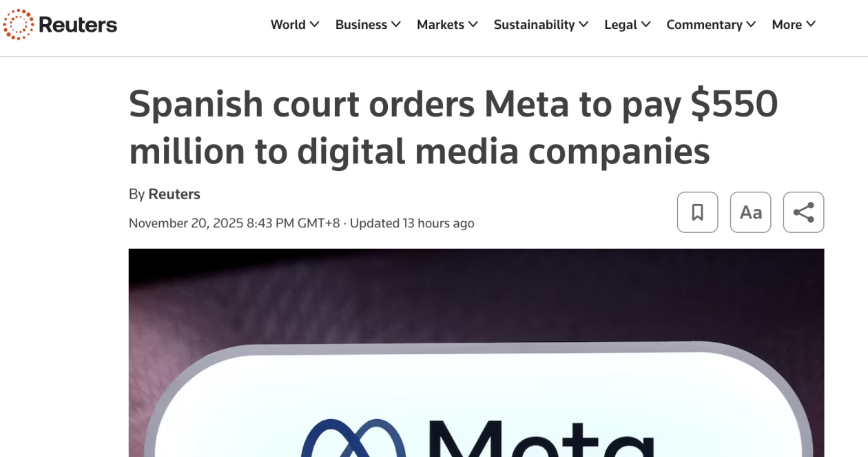The image size is (868, 457).
Task: Expand the More menu chevron
Action: point(811,24)
